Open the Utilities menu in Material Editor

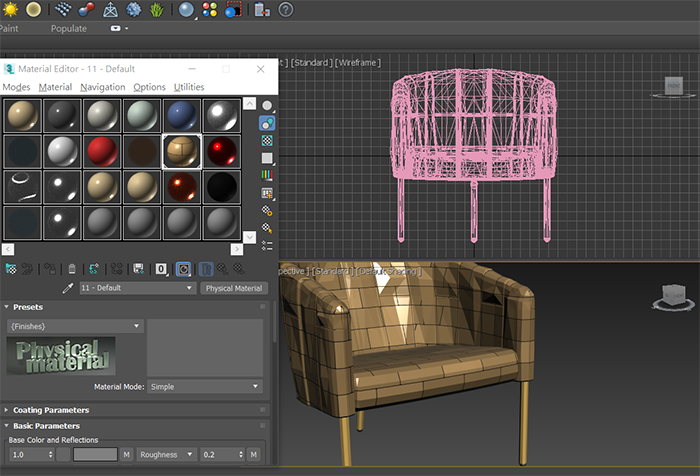189,87
